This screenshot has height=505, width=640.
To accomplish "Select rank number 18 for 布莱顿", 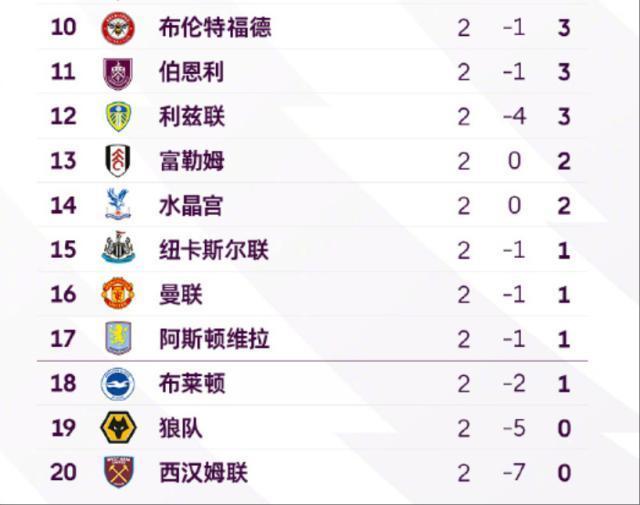I will pos(63,384).
